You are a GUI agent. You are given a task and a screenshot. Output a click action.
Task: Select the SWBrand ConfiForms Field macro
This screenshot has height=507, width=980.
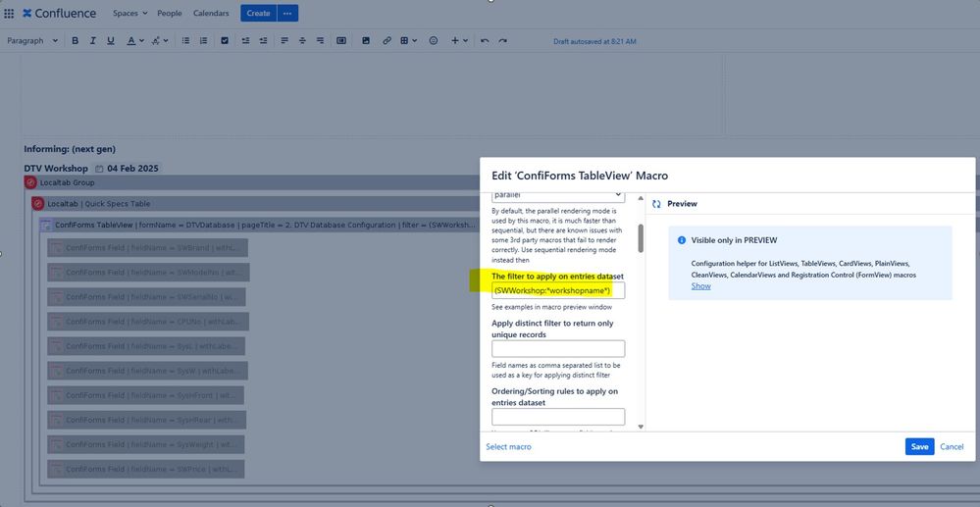[147, 247]
